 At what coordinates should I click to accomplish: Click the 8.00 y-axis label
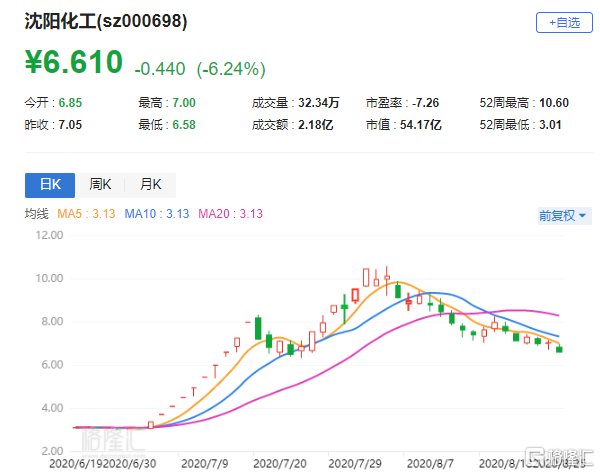(52, 322)
